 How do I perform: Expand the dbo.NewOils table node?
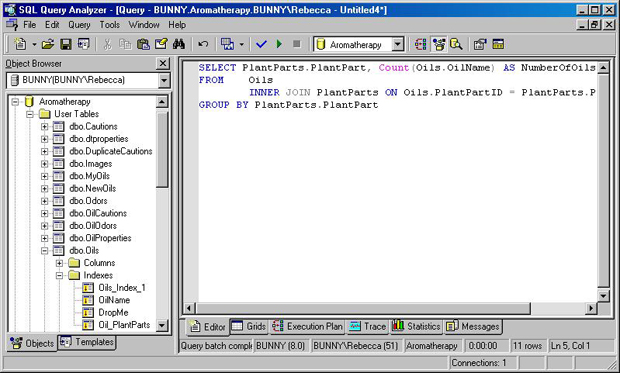[x=44, y=189]
